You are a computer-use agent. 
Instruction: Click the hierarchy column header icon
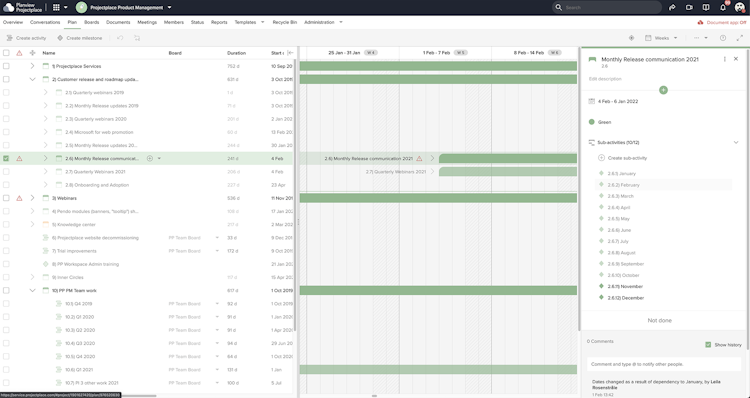[33, 53]
